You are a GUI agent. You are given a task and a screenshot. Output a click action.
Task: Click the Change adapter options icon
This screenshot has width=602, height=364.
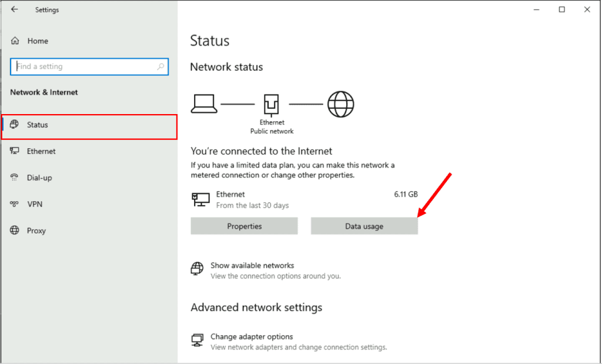[x=197, y=341]
